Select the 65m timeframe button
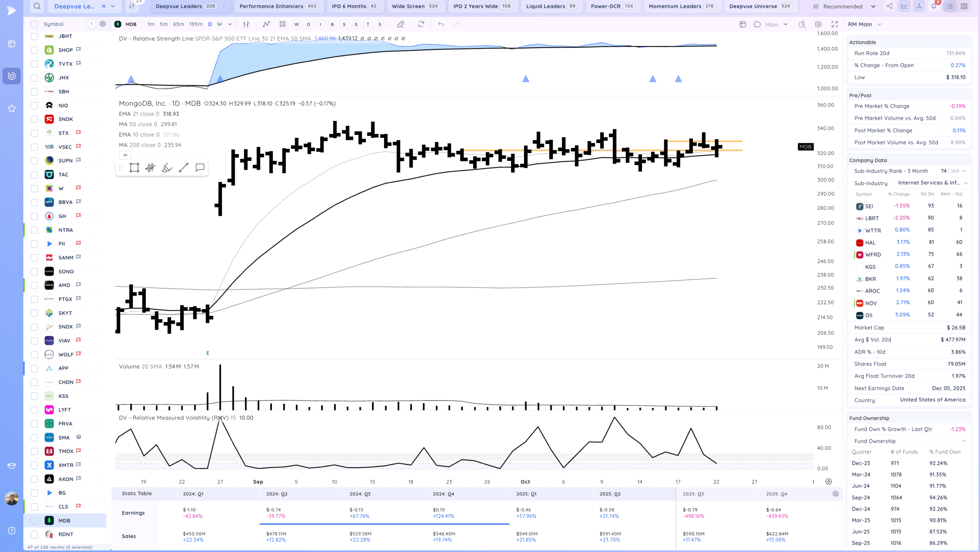This screenshot has width=980, height=552. click(178, 25)
